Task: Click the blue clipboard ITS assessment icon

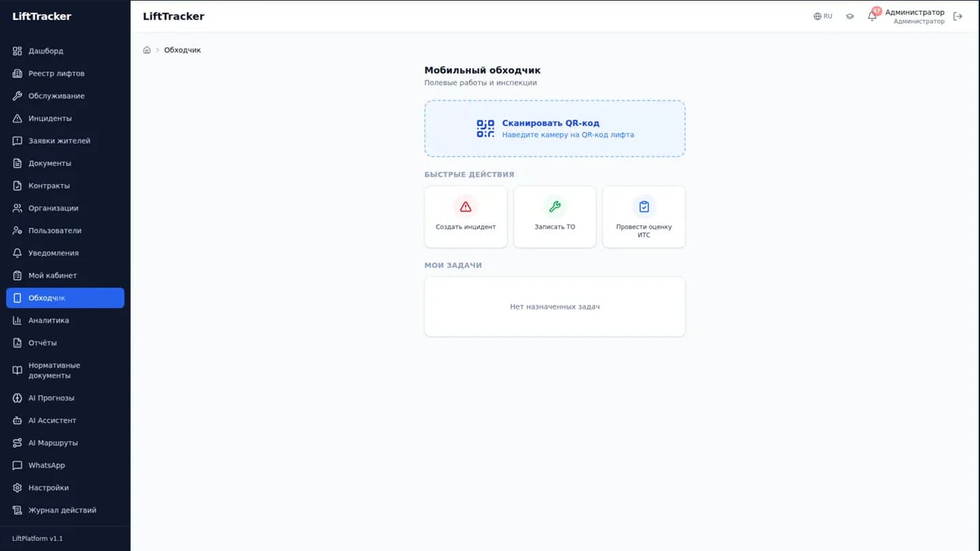Action: pyautogui.click(x=644, y=207)
